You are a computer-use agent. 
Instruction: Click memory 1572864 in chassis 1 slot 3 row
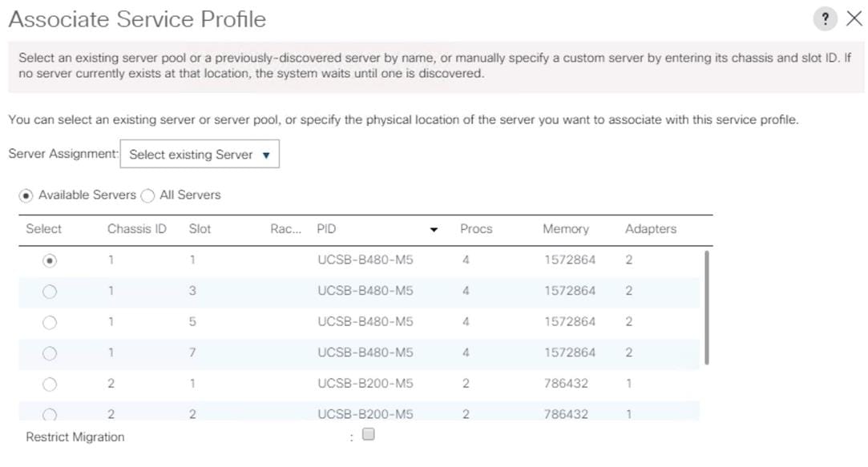click(x=570, y=291)
